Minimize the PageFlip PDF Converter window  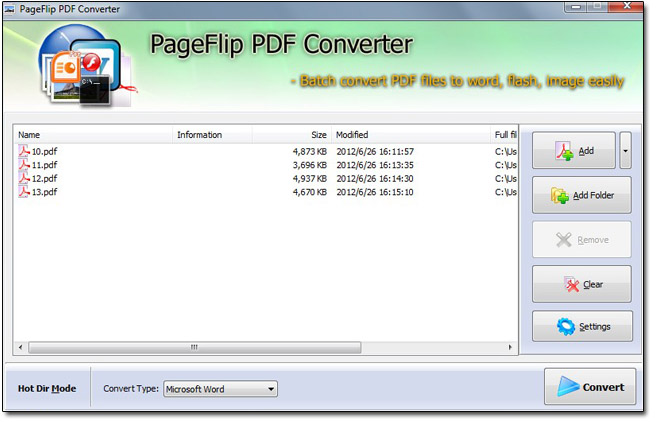click(576, 7)
